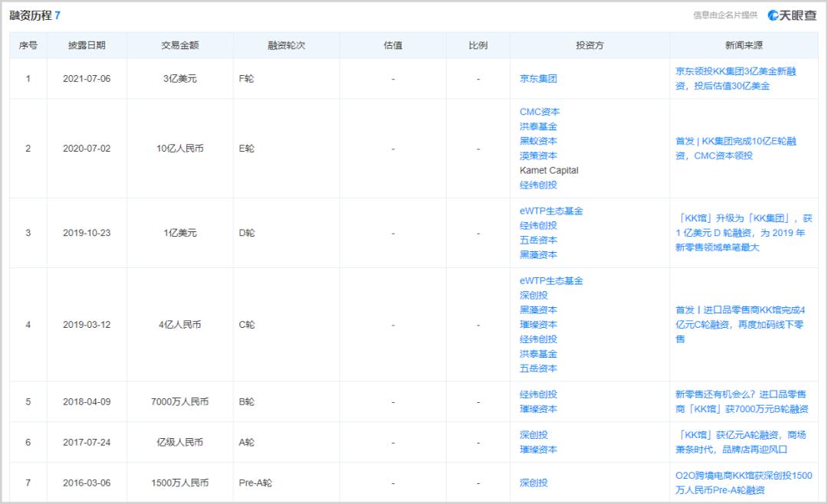
Task: Click 璀璨资本 in the B轮 row
Action: (538, 409)
